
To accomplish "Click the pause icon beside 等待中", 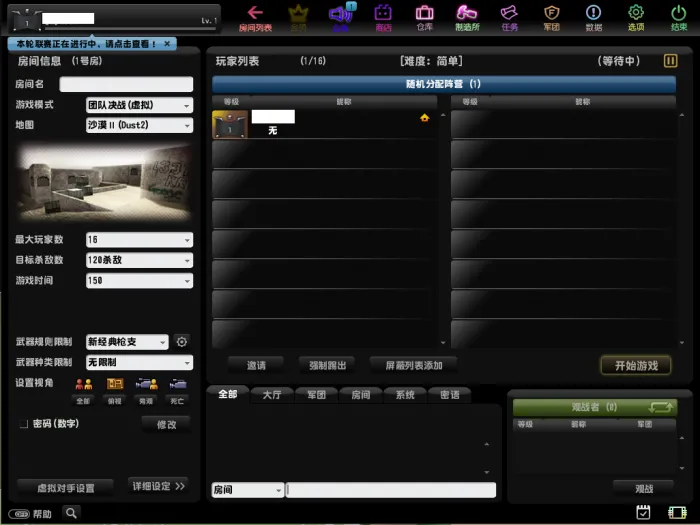I will click(670, 61).
